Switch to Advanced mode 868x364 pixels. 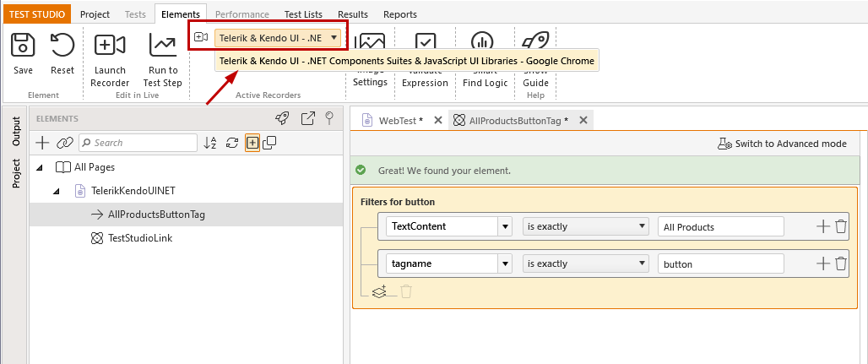tap(782, 144)
